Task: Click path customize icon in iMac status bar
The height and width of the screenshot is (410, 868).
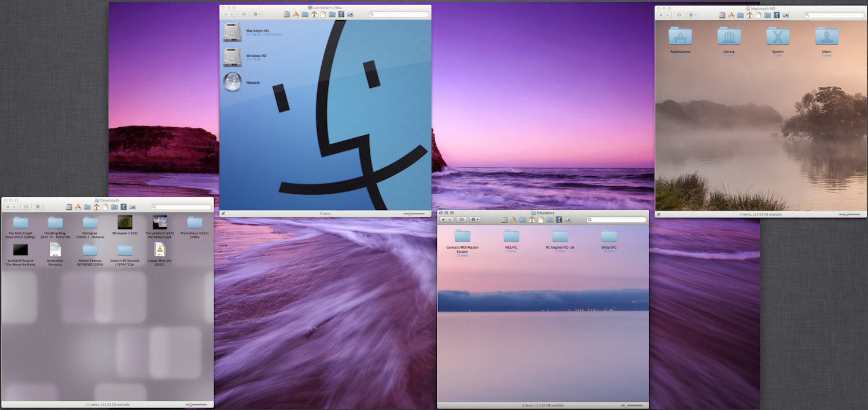Action: click(223, 213)
